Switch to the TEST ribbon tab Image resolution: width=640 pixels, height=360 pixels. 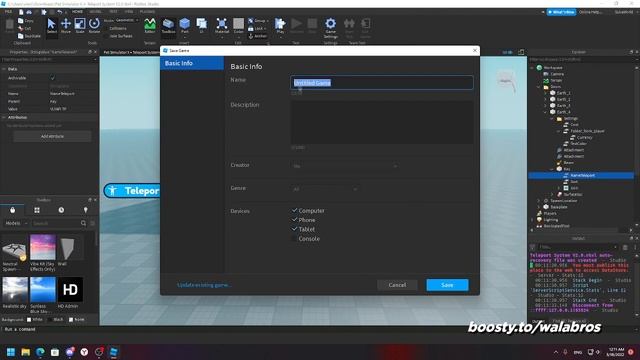tap(113, 12)
